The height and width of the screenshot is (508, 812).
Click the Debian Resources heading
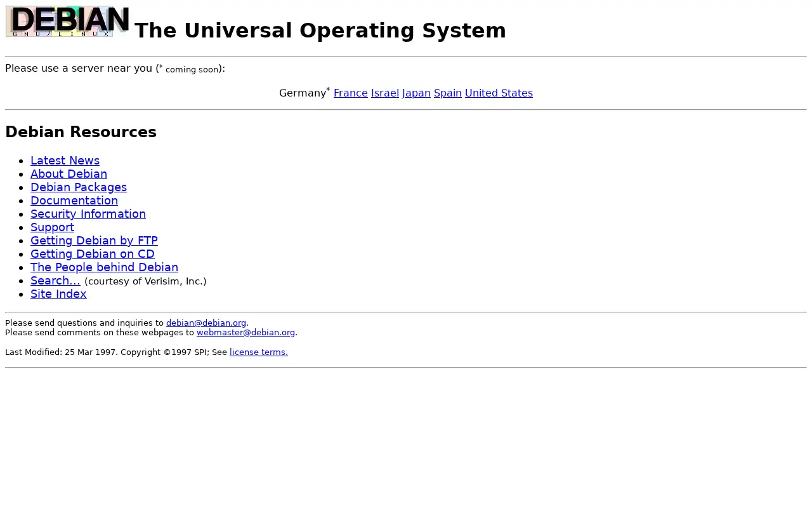(x=81, y=132)
